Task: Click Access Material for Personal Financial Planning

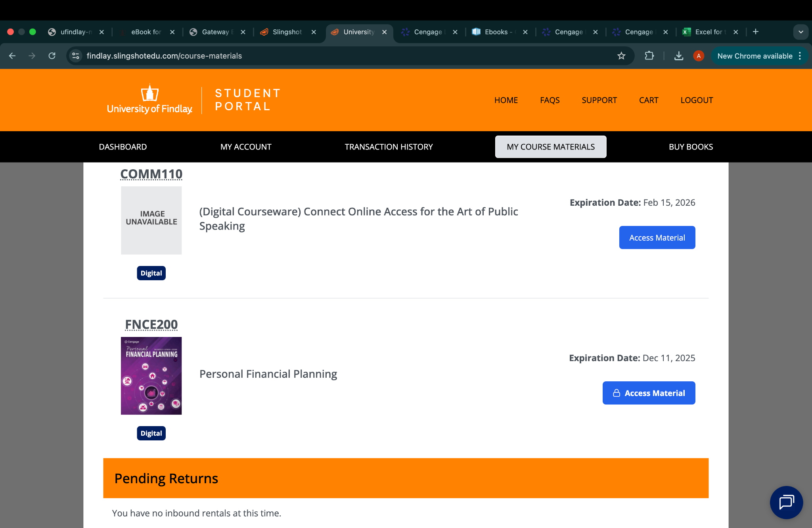Action: pyautogui.click(x=649, y=393)
